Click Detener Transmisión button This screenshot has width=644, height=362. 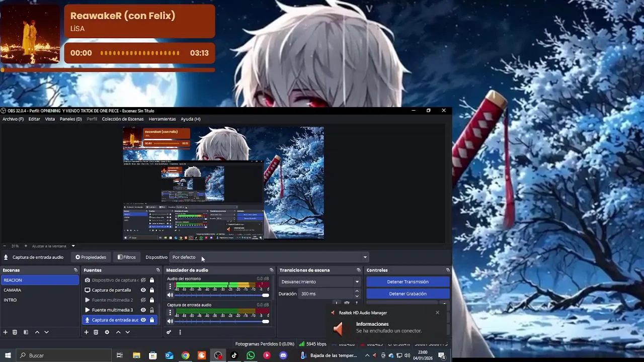coord(408,282)
